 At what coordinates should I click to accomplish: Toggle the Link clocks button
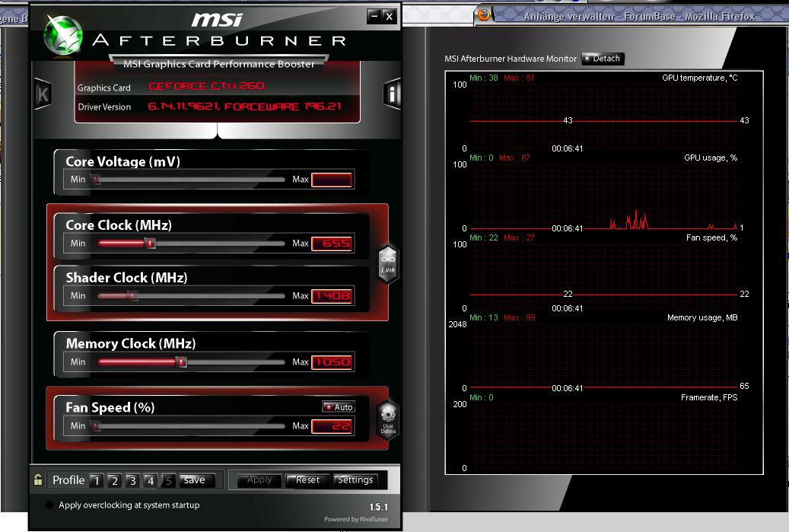[x=388, y=264]
